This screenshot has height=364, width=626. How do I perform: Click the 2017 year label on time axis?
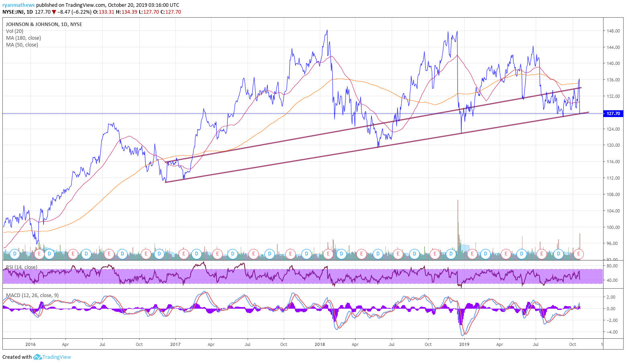175,344
